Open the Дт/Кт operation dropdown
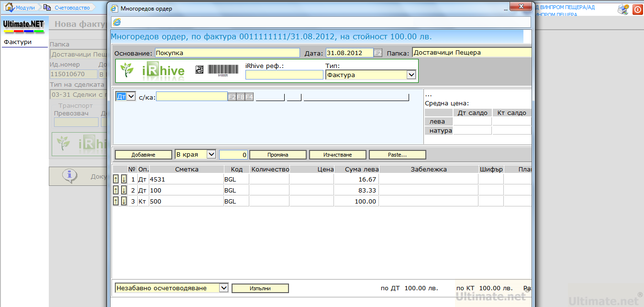Screen dimensions: 644x307 pyautogui.click(x=131, y=96)
